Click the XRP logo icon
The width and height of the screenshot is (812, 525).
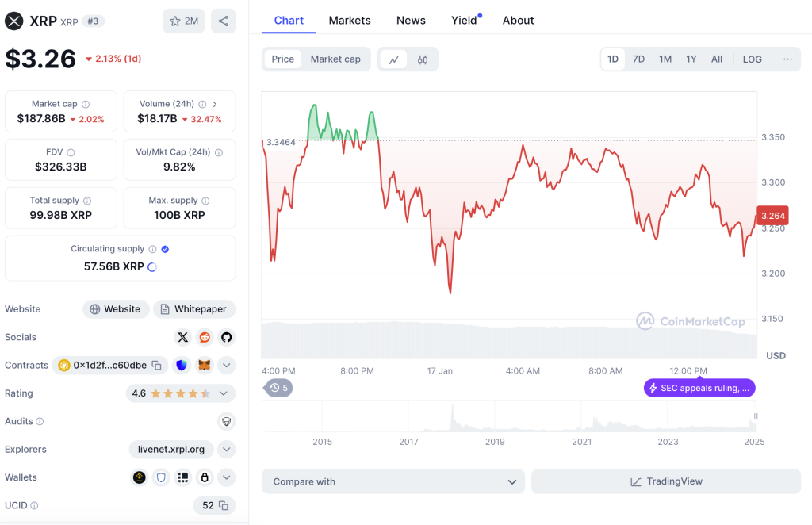(x=14, y=21)
